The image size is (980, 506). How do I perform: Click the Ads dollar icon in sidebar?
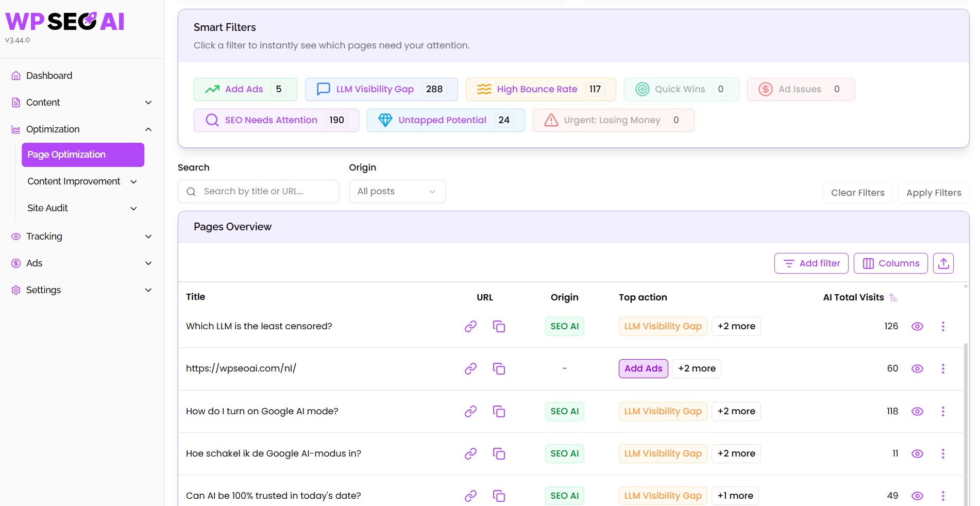(16, 263)
